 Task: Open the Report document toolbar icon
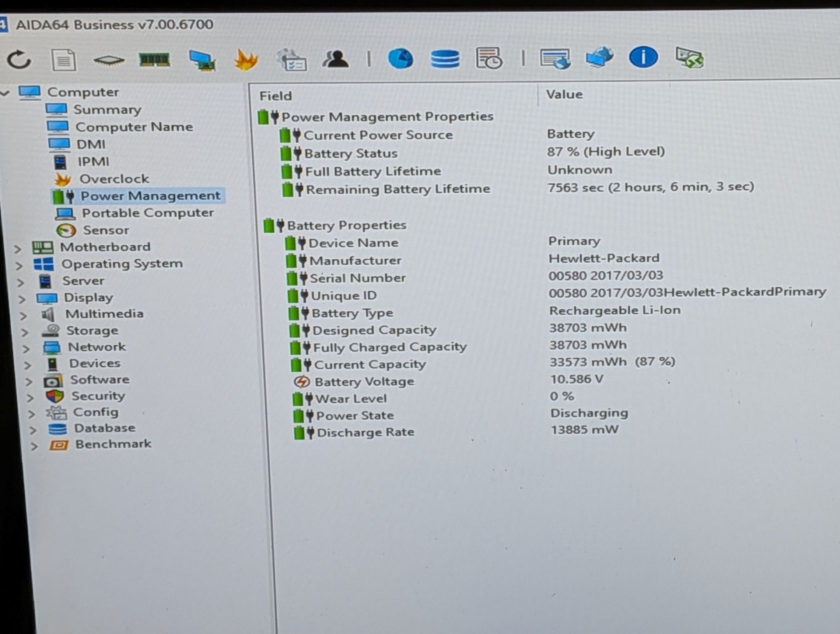[63, 60]
